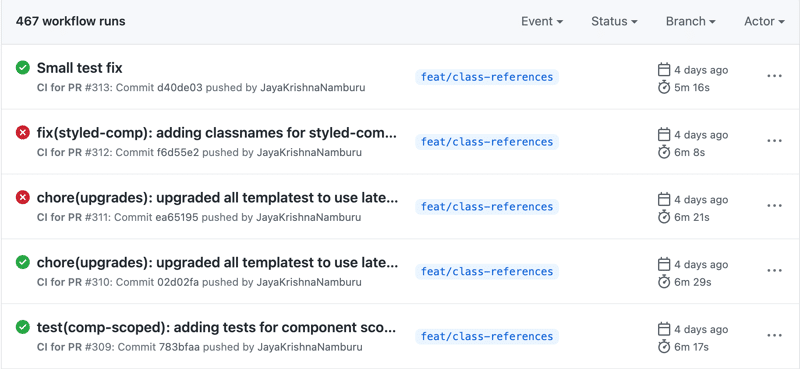Screen dimensions: 800x369
Task: Click feat/class-references branch label on PR #310 row
Action: (487, 272)
